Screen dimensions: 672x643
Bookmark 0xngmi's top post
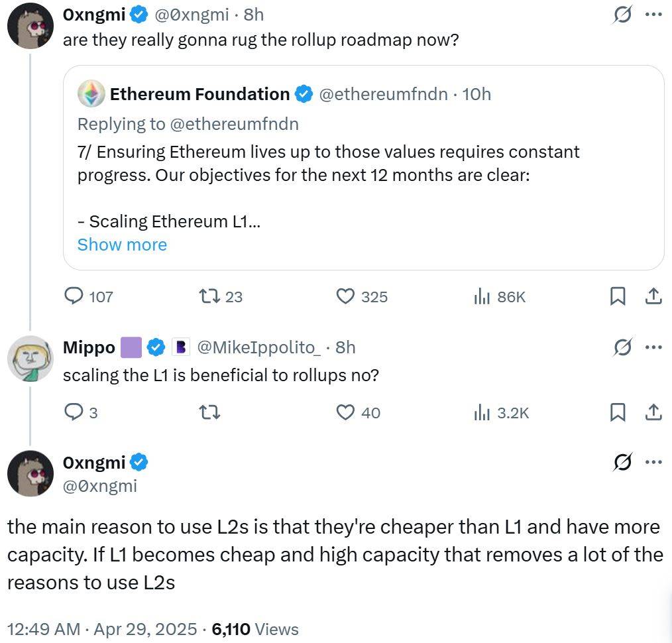pyautogui.click(x=618, y=296)
